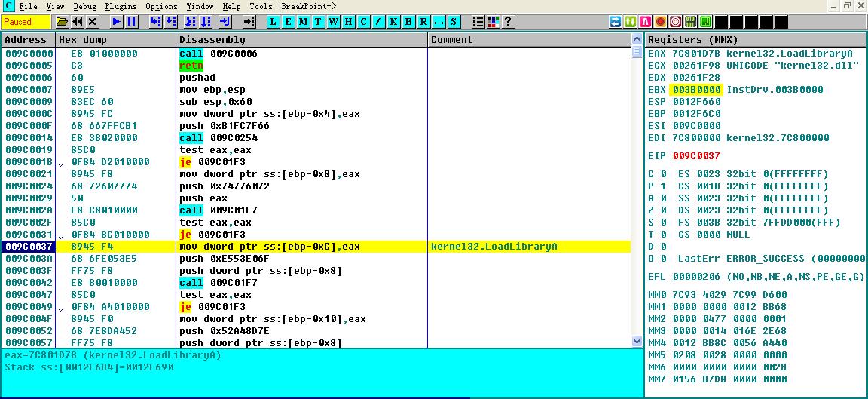
Task: Click the Comment column header
Action: (529, 40)
